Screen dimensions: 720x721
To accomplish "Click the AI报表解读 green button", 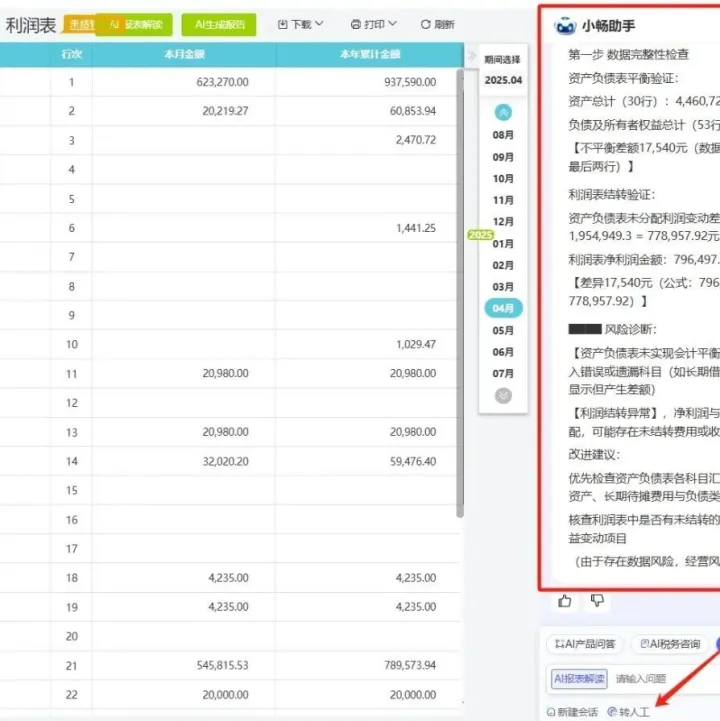I will (134, 24).
